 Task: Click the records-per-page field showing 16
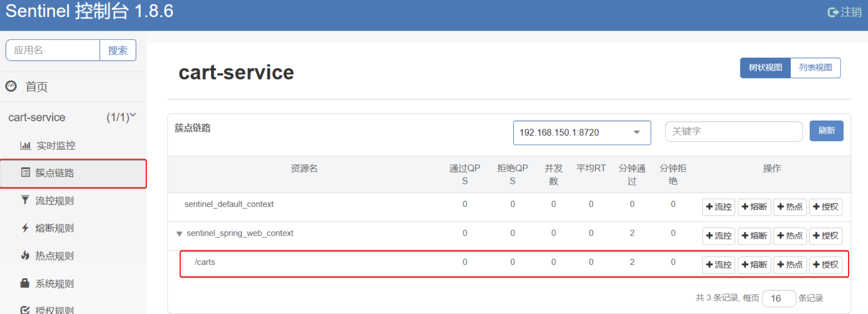(779, 298)
